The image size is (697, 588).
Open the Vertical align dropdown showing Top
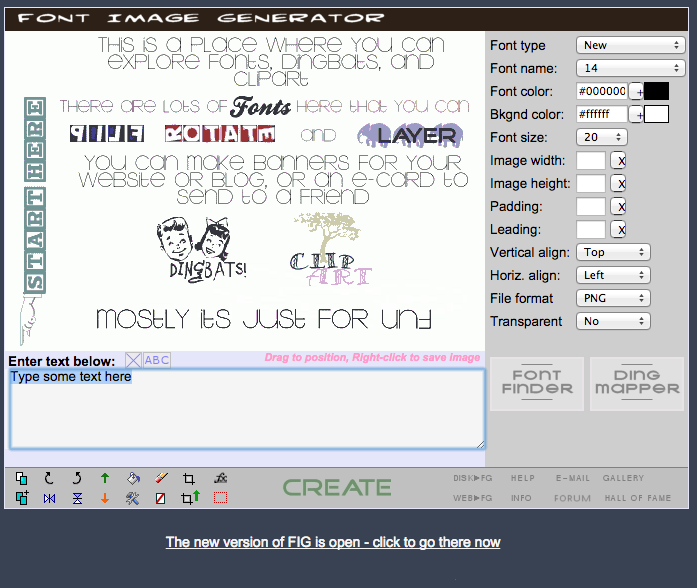613,252
